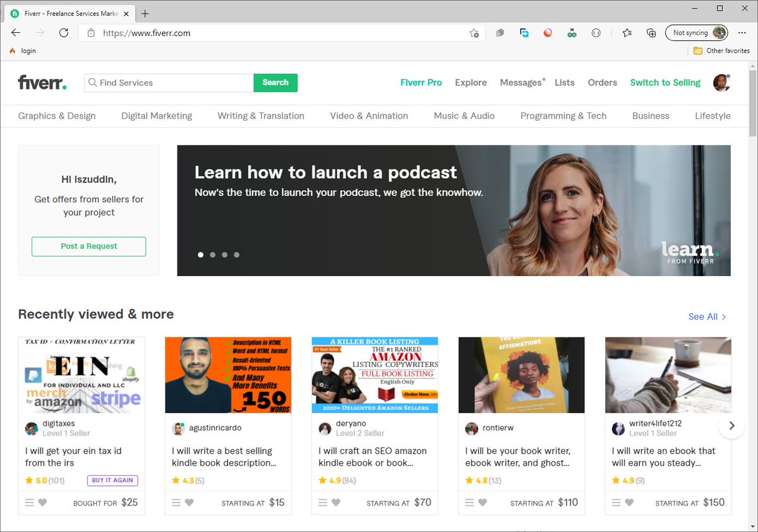Open gig title 'I will write an ebook that'
Screen dimensions: 758x532
663,457
